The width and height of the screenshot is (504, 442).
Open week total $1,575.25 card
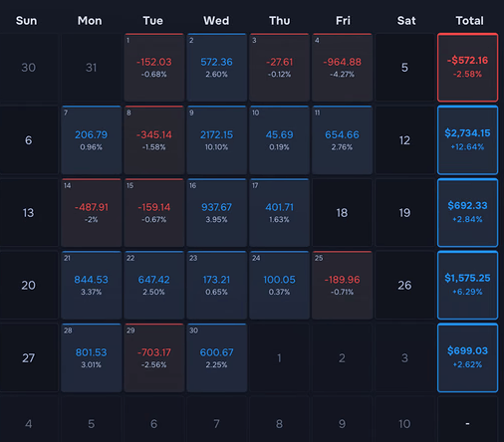(x=467, y=286)
